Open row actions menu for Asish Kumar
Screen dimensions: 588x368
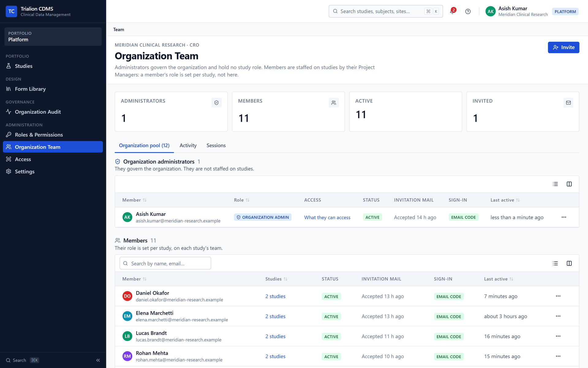564,217
